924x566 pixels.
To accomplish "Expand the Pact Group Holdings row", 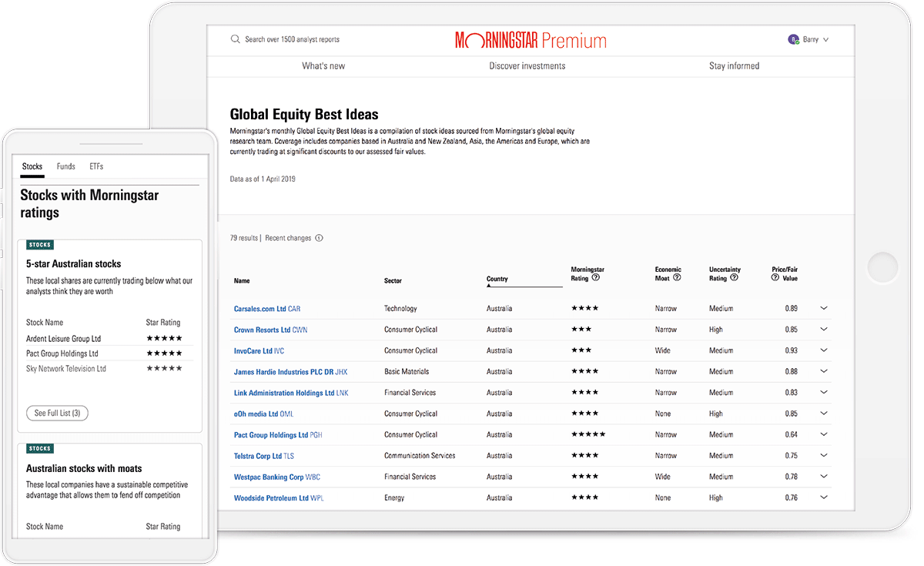I will point(824,434).
